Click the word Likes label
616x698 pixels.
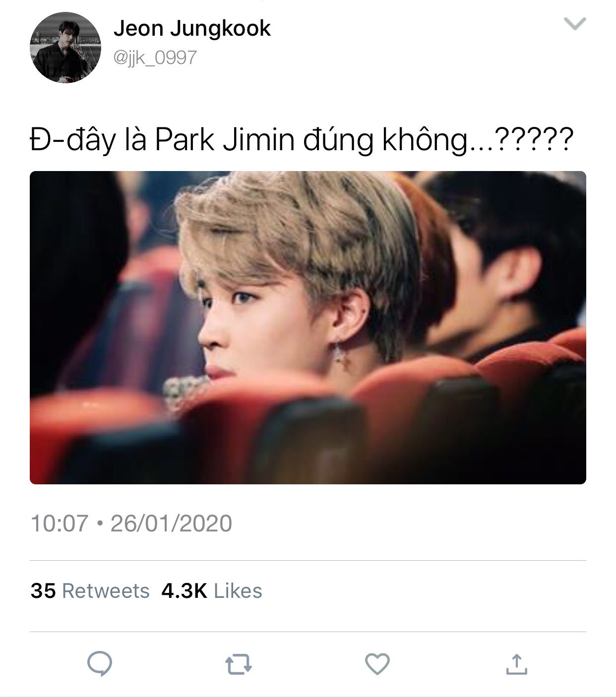pos(238,591)
